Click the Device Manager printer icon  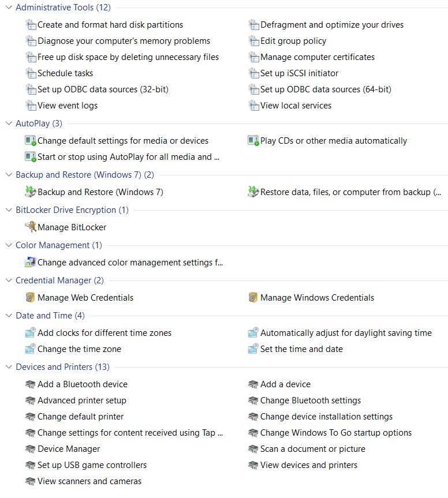[31, 448]
